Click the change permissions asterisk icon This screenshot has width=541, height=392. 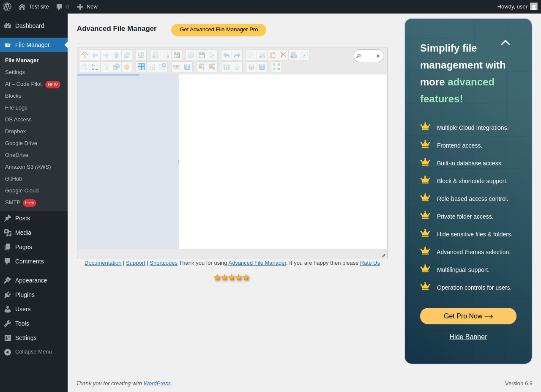(x=127, y=67)
